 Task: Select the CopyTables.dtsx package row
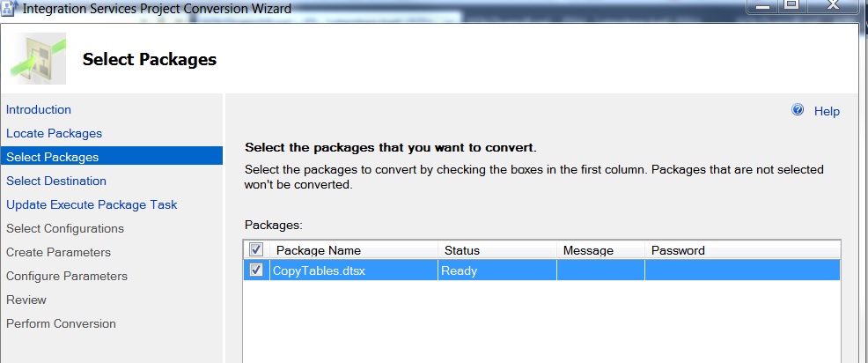point(352,270)
